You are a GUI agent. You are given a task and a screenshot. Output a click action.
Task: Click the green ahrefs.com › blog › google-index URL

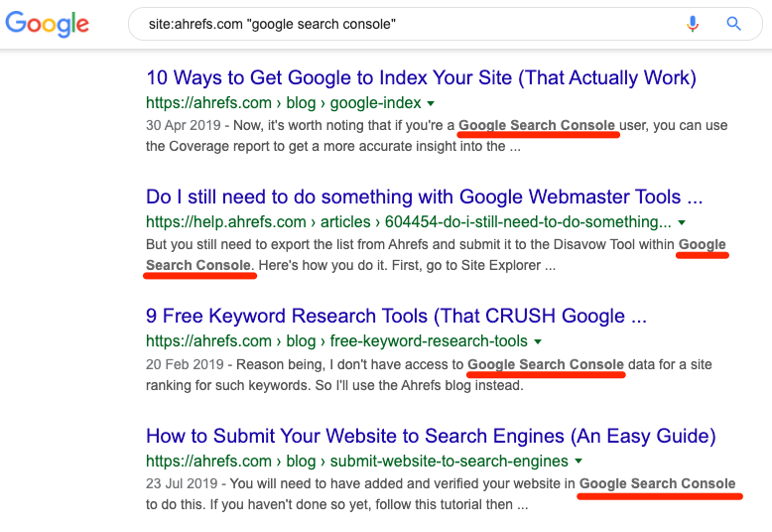click(283, 103)
